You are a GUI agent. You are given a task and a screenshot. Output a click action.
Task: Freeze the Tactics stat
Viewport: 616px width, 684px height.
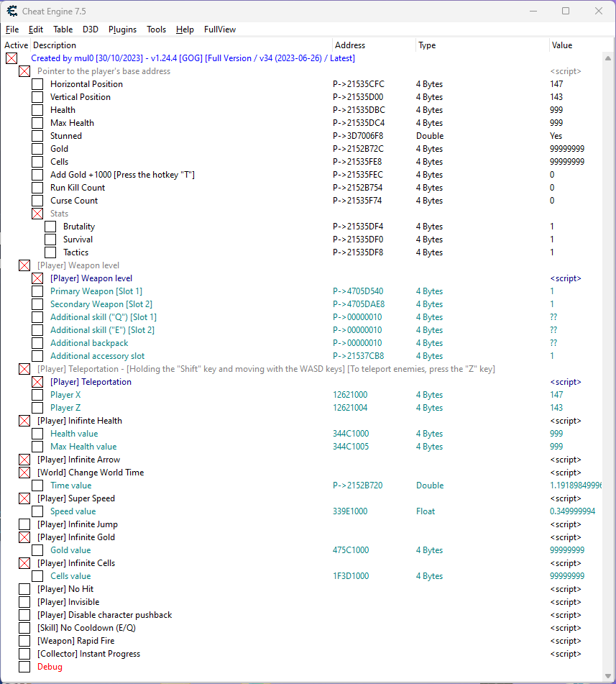(50, 252)
